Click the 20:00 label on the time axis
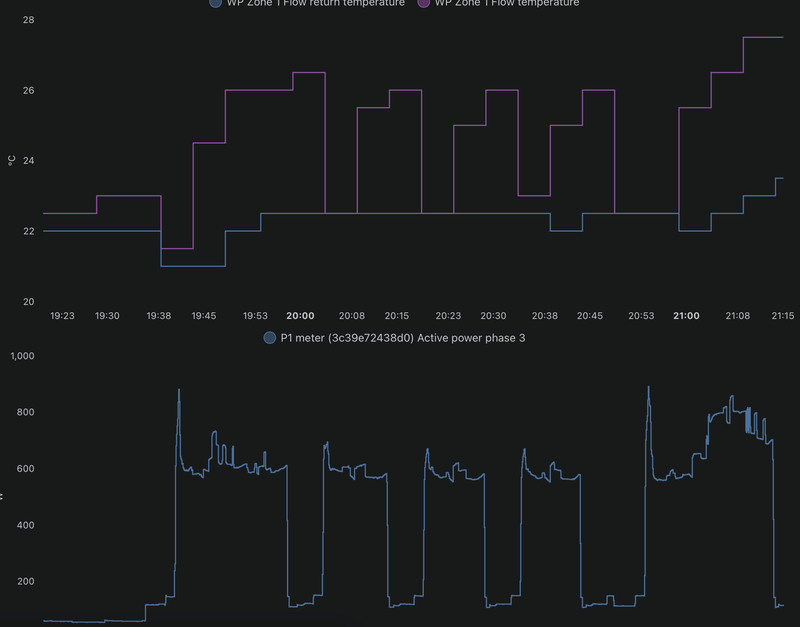This screenshot has height=627, width=800. [x=300, y=316]
